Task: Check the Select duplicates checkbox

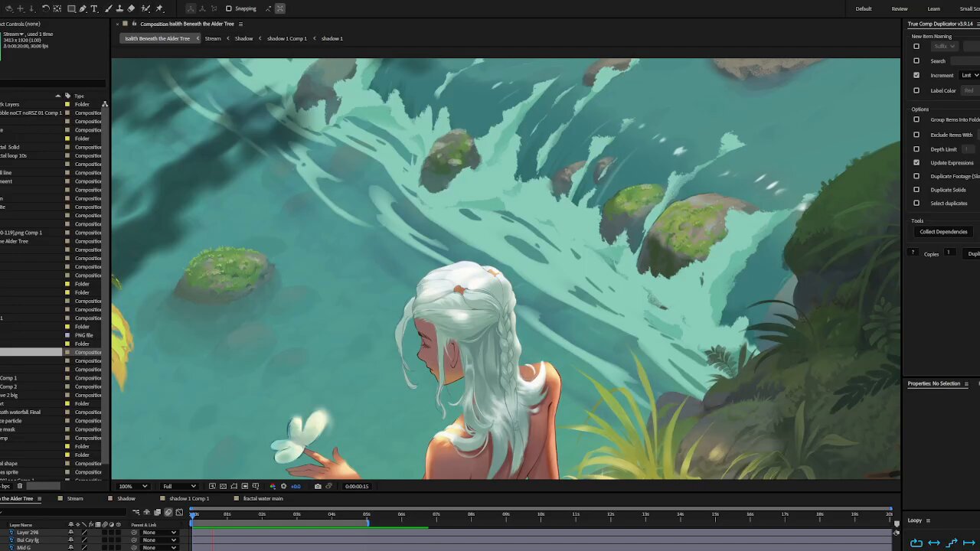Action: click(x=916, y=203)
